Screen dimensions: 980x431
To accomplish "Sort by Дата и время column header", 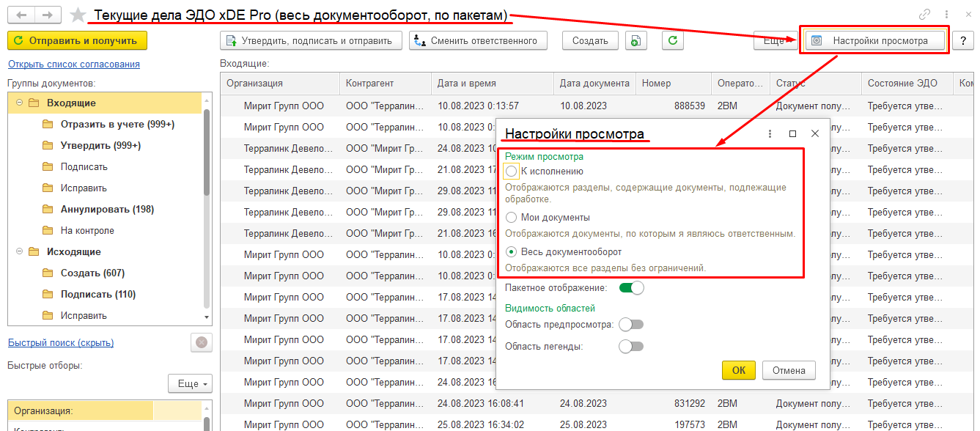I will [x=493, y=84].
